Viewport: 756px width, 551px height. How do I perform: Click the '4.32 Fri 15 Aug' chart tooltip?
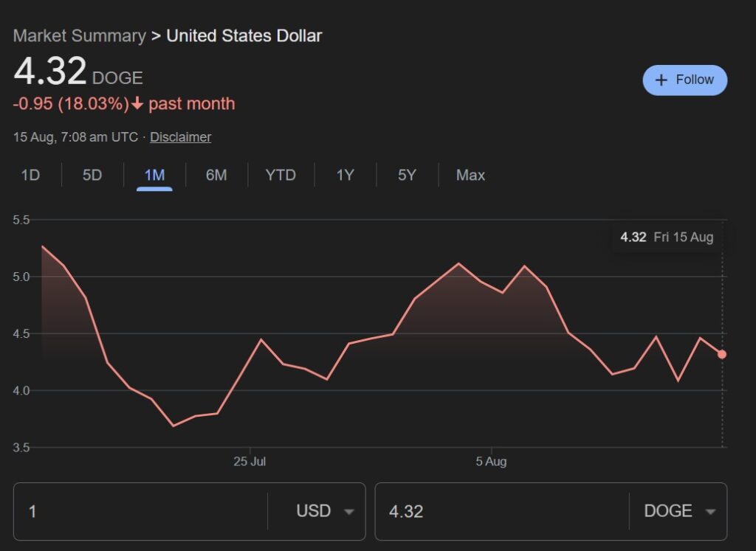pyautogui.click(x=667, y=237)
